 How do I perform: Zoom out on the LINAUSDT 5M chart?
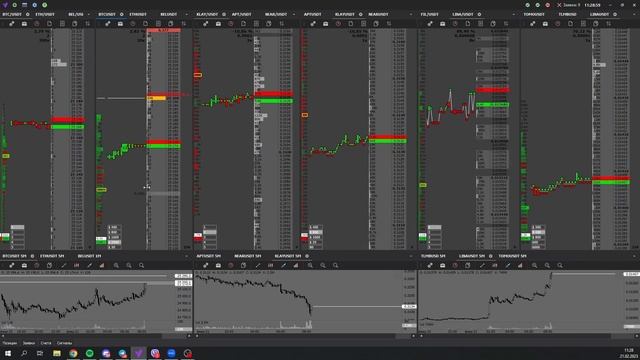pyautogui.click(x=547, y=266)
